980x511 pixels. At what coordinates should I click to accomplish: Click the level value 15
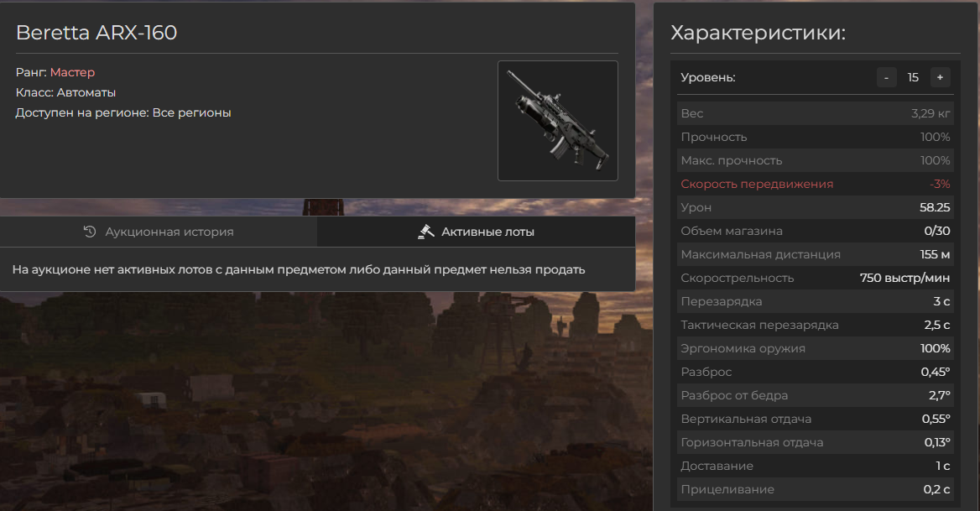913,77
